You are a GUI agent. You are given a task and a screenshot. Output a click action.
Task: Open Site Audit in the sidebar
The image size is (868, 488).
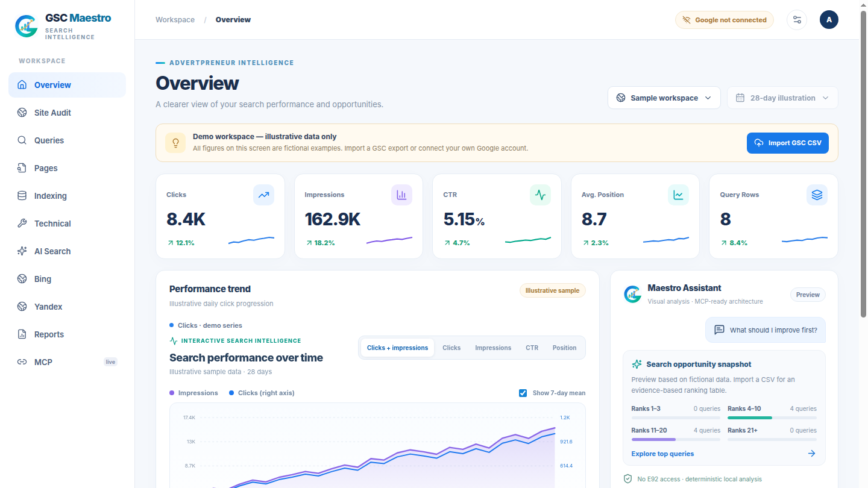tap(67, 113)
